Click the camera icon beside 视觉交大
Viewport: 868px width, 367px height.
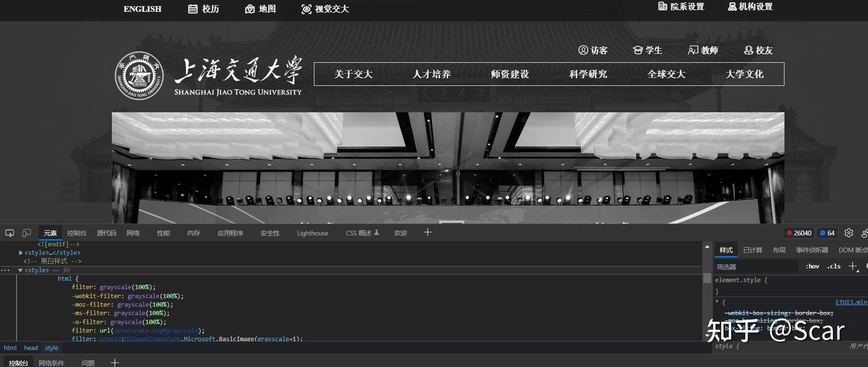pyautogui.click(x=306, y=9)
